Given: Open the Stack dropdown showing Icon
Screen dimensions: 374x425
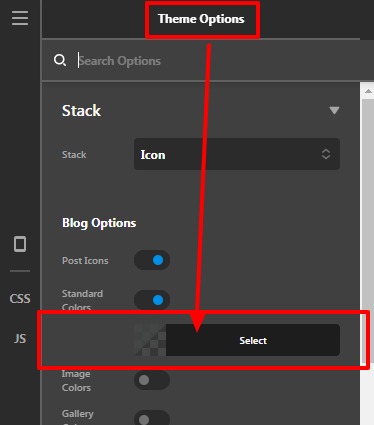Looking at the screenshot, I should pos(237,154).
